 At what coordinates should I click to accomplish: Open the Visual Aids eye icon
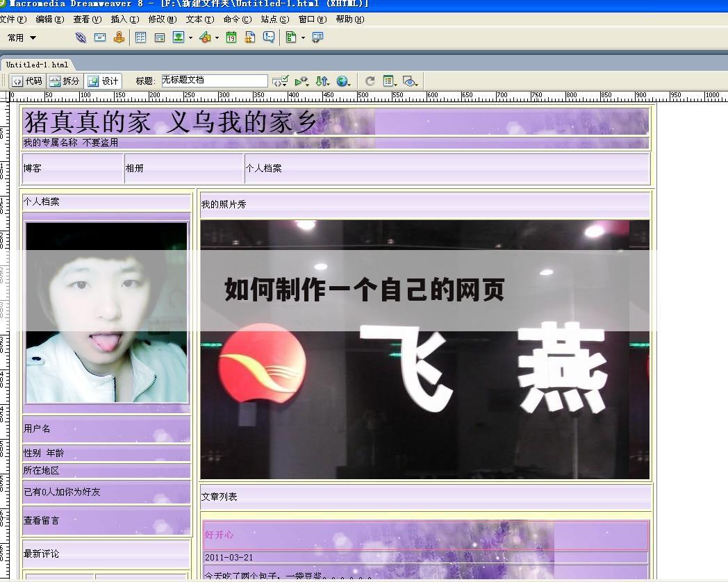410,81
